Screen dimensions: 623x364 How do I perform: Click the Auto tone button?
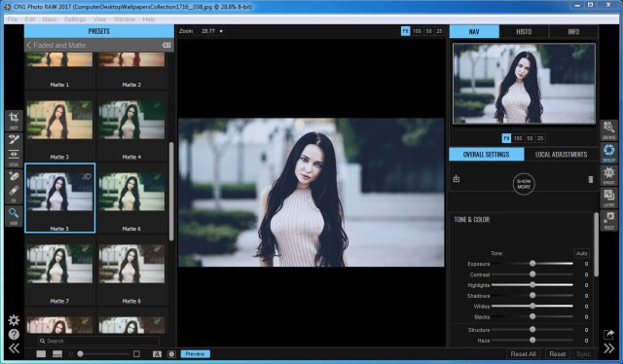(582, 253)
